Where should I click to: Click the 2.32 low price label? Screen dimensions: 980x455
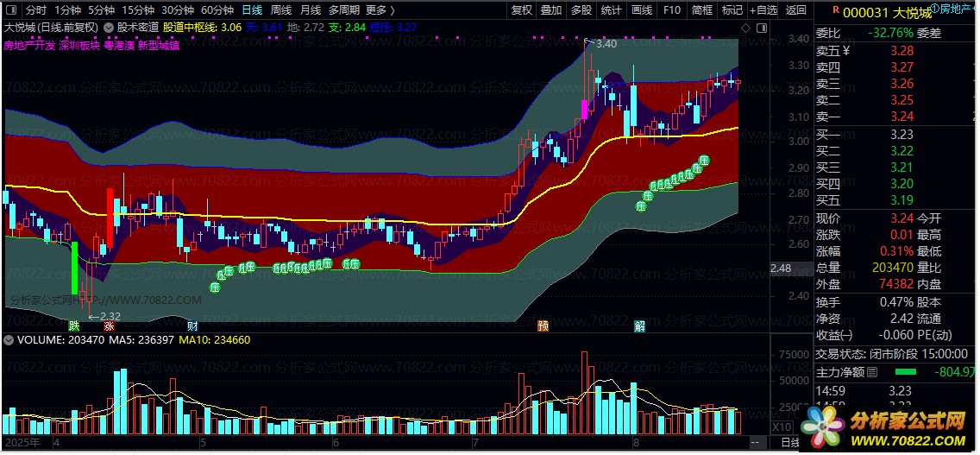pos(110,317)
